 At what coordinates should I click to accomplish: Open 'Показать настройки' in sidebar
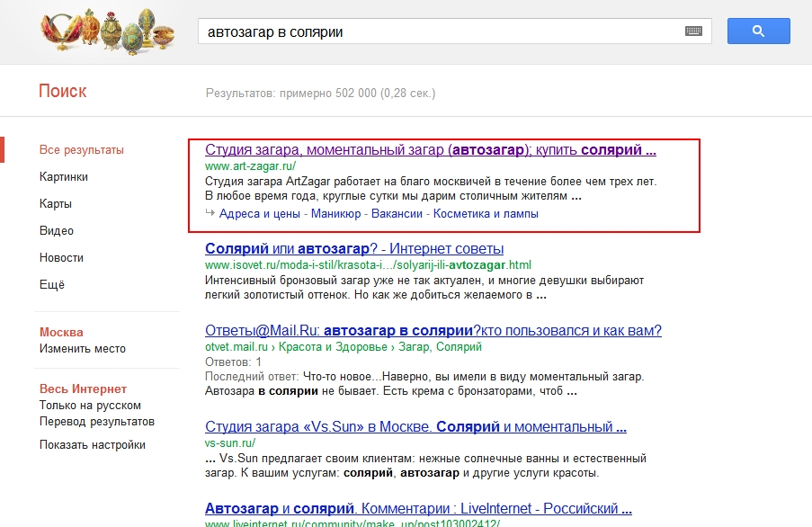click(x=93, y=444)
